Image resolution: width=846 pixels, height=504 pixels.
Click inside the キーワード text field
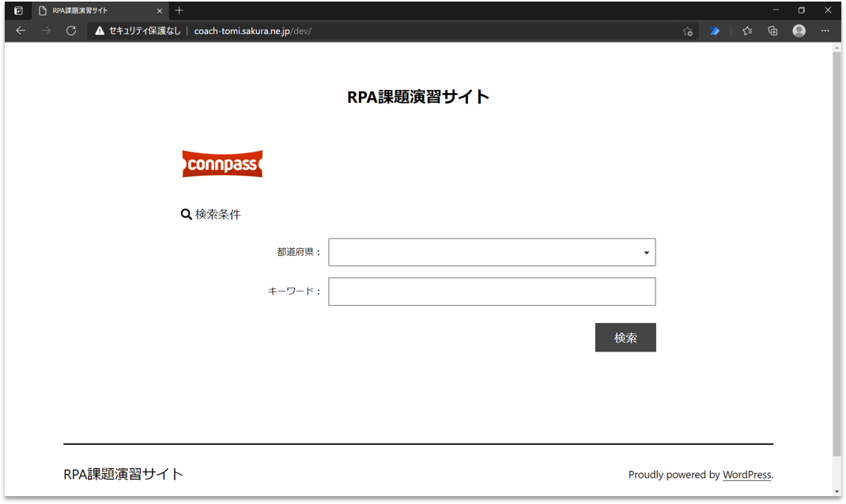point(492,291)
